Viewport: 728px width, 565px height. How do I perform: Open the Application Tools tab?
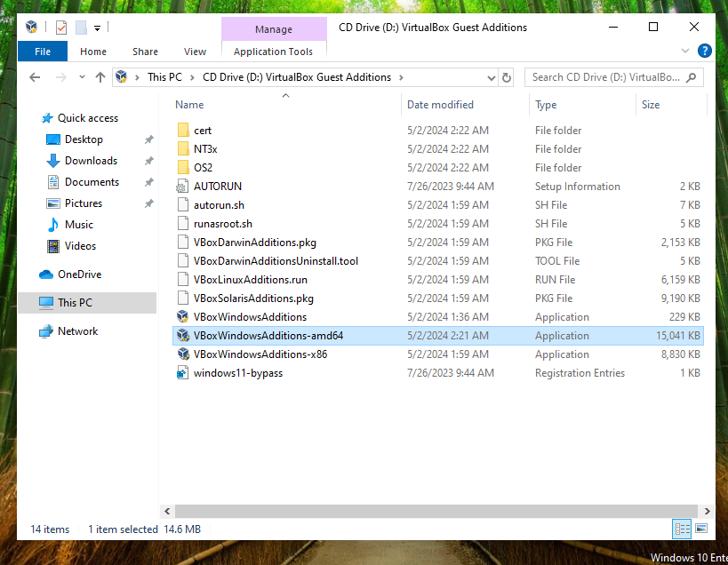coord(273,52)
